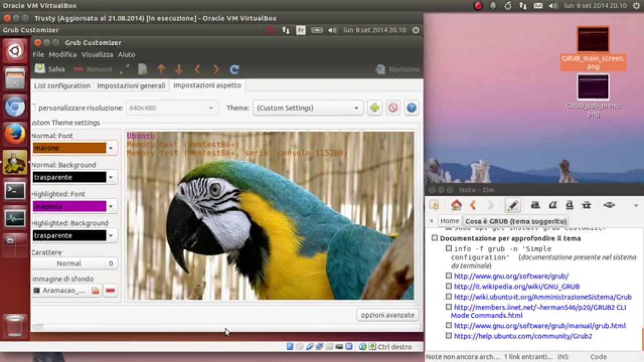Click the Salva save icon in Grub Customizer
Screen dimensions: 644x362
point(40,69)
